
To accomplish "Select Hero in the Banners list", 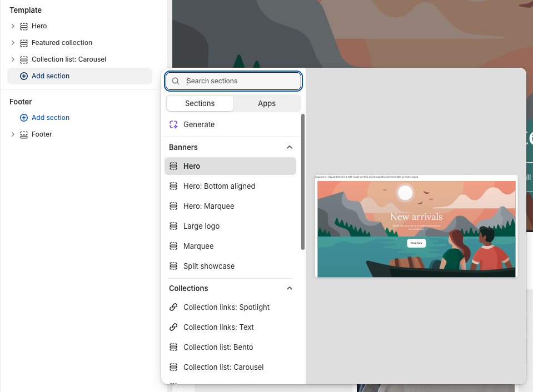I will [x=230, y=166].
